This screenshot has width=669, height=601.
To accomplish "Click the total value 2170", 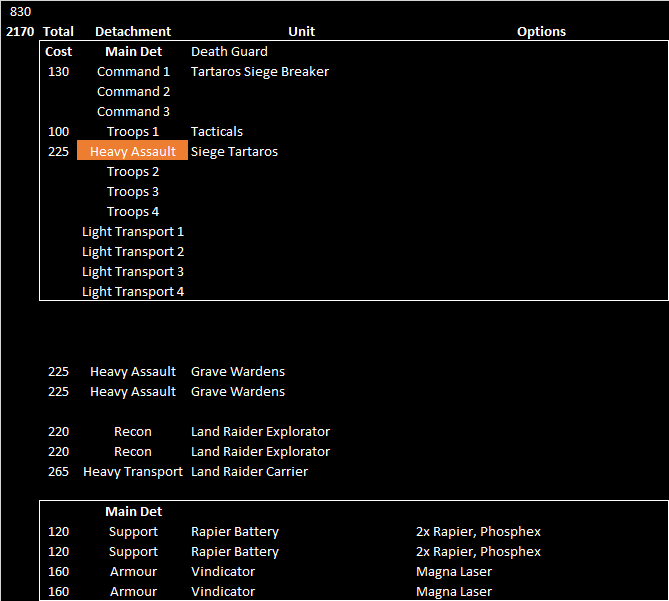I will (20, 32).
